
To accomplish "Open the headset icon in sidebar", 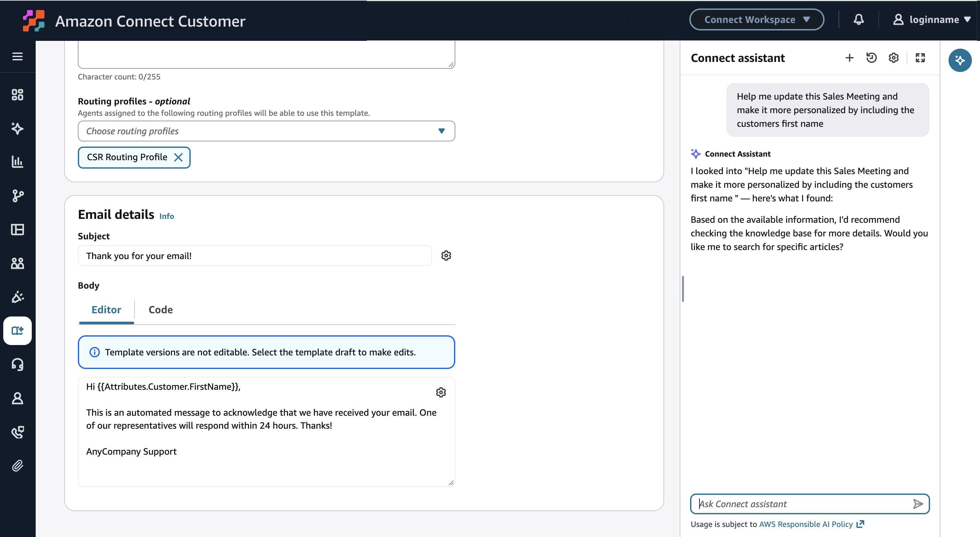I will 18,364.
